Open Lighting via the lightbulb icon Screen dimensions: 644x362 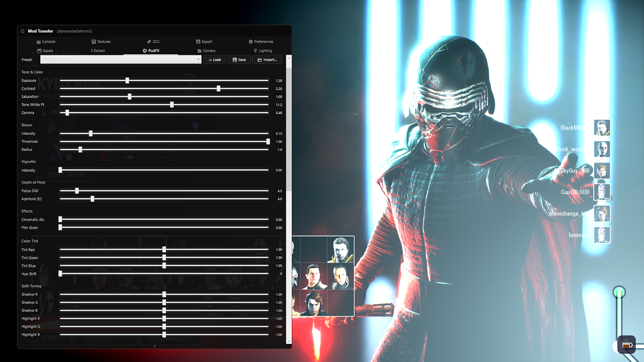click(255, 51)
